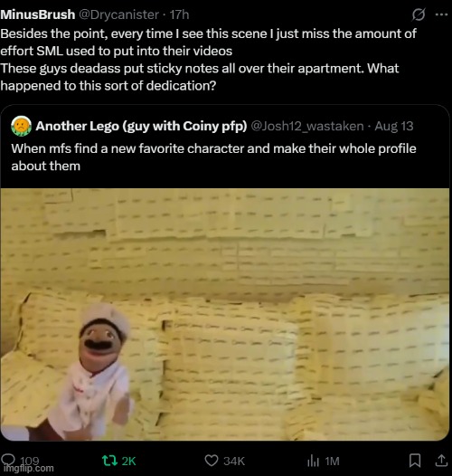Screen dimensions: 452x476
Task: Open the three-dot more options menu
Action: (441, 14)
